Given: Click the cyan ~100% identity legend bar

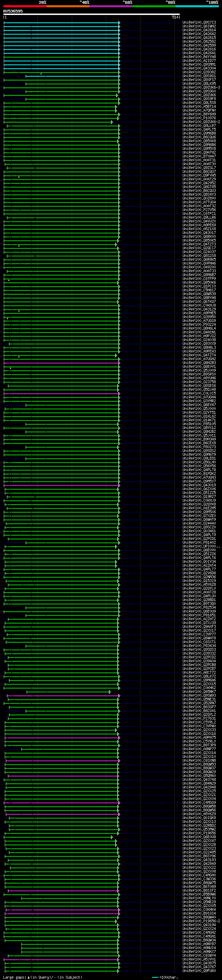Looking at the screenshot, I should pyautogui.click(x=197, y=6).
